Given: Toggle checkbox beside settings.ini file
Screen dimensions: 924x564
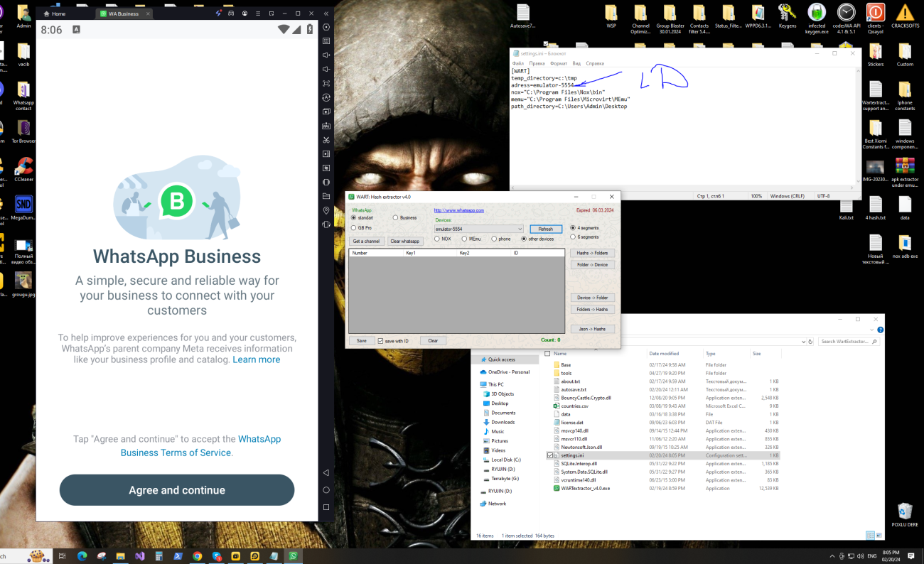Looking at the screenshot, I should point(549,455).
